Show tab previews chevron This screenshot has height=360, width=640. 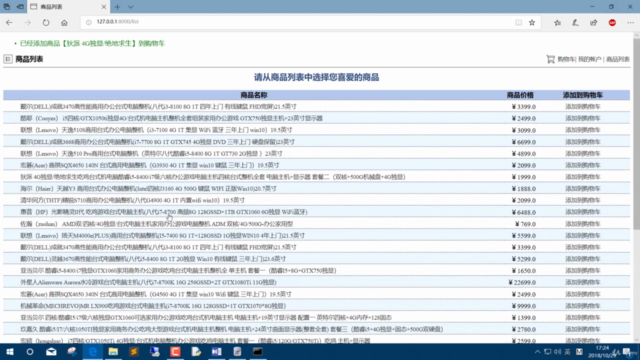coord(131,7)
